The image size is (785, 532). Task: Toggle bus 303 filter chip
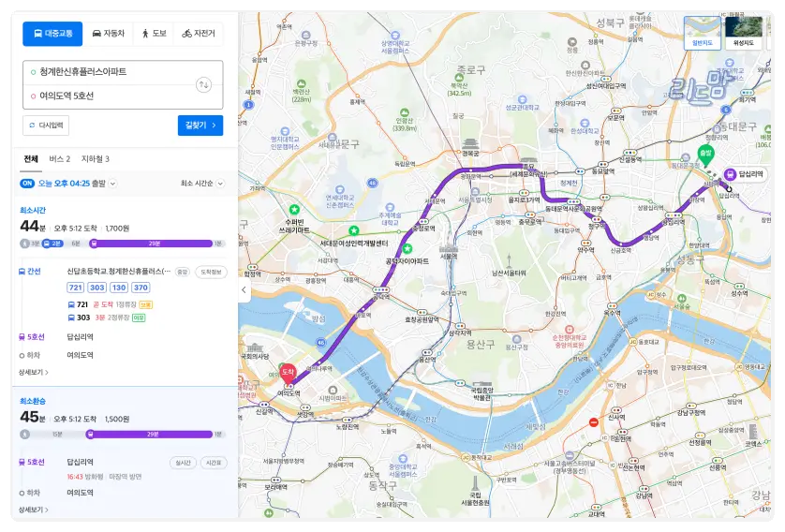tap(97, 288)
